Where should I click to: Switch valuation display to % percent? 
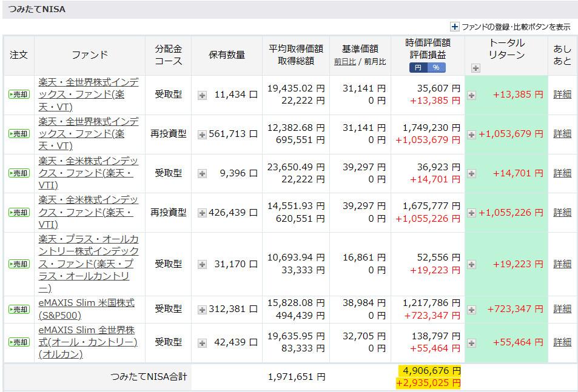coord(435,67)
